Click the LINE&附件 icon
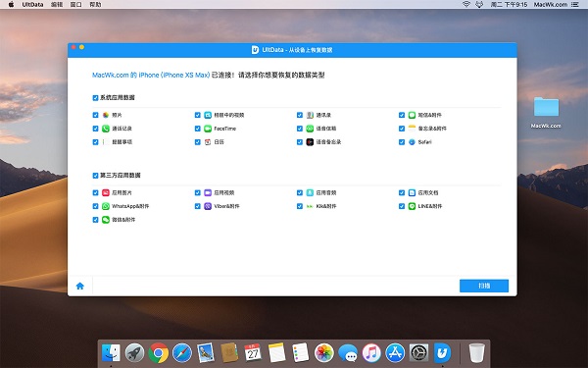This screenshot has width=588, height=368. point(412,206)
